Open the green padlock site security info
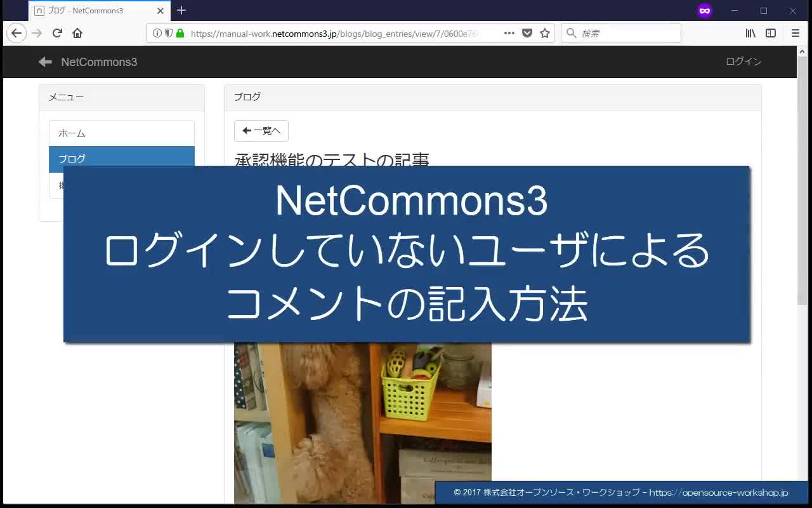812x508 pixels. (180, 33)
